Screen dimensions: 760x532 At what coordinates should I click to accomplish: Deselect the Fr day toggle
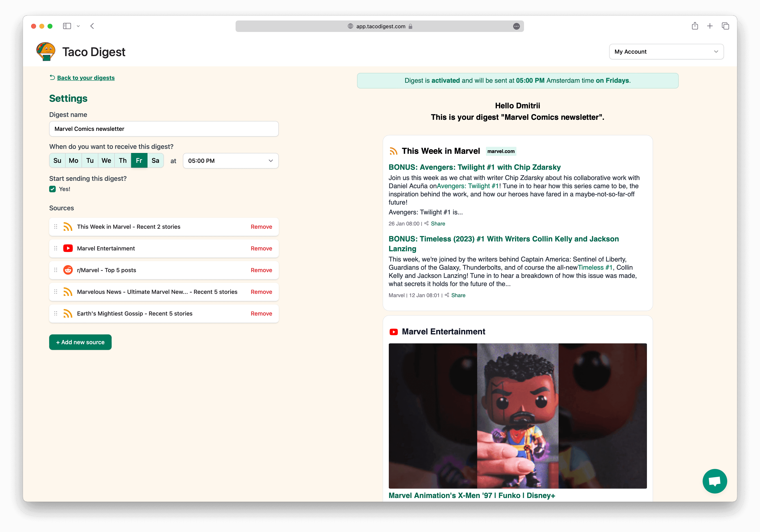pos(139,161)
